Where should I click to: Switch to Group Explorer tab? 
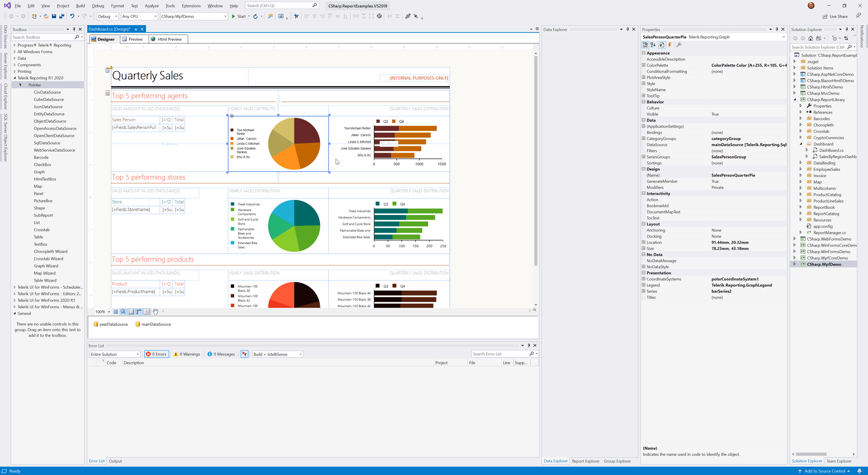click(x=617, y=461)
